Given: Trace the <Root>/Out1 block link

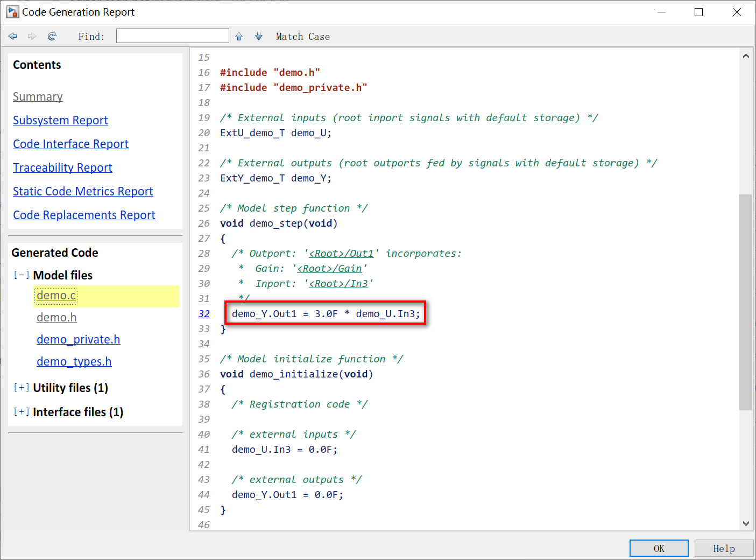Looking at the screenshot, I should click(341, 253).
